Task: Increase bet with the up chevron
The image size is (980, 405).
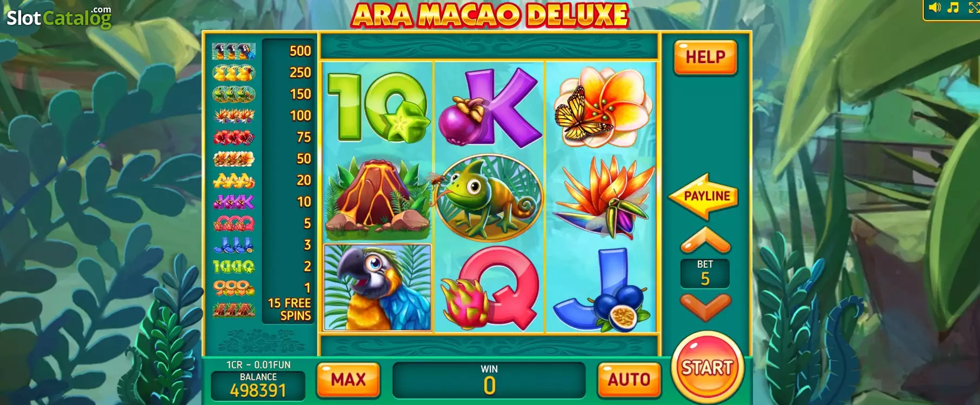Action: click(x=705, y=240)
